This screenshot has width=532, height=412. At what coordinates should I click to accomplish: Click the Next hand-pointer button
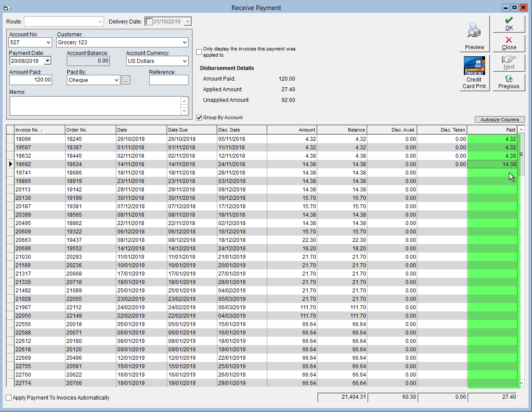click(509, 63)
